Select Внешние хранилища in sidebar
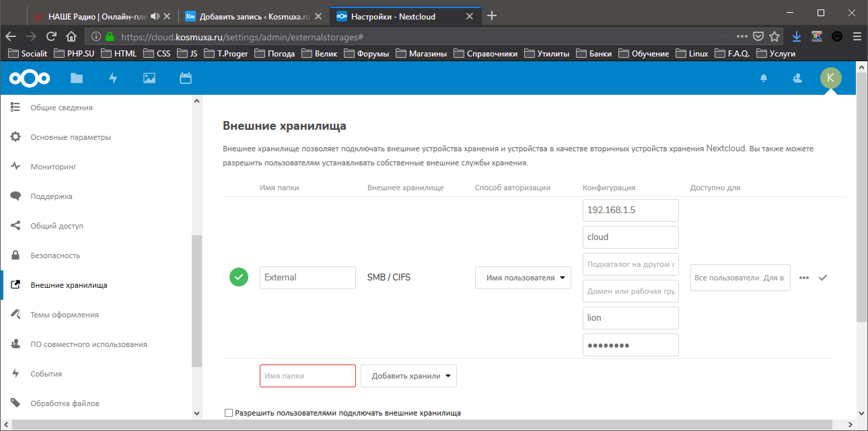Screen dimensions: 868x431 point(69,285)
